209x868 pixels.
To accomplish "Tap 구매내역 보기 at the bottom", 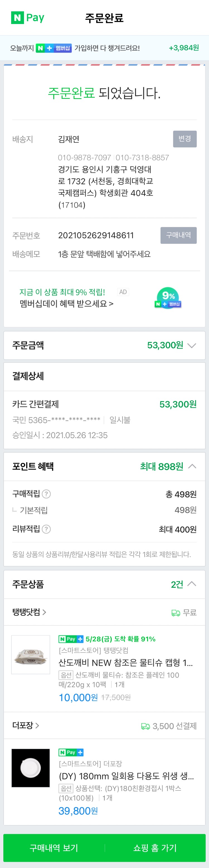I will [54, 848].
